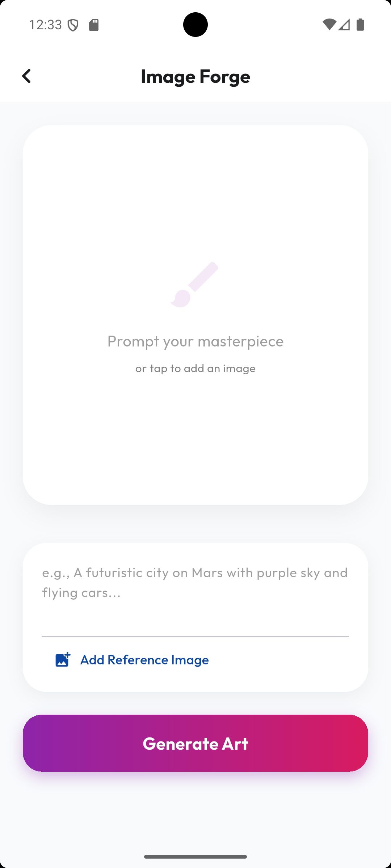
Task: Tap "or tap to add an image" text
Action: click(x=195, y=368)
